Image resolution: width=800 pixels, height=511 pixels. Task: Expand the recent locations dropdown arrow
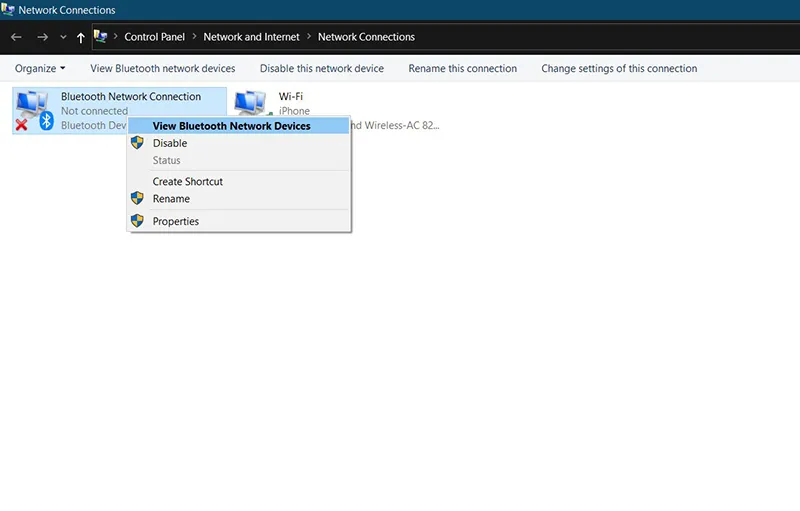pyautogui.click(x=63, y=38)
